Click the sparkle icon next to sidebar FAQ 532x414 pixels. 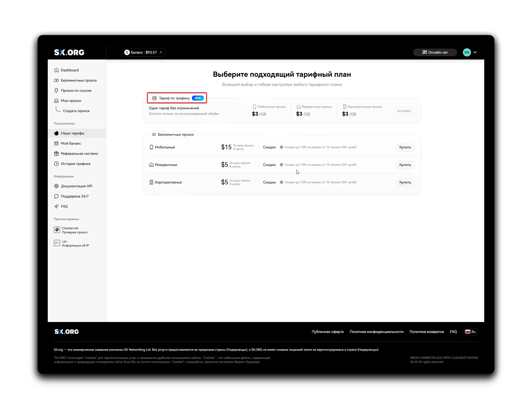[56, 206]
